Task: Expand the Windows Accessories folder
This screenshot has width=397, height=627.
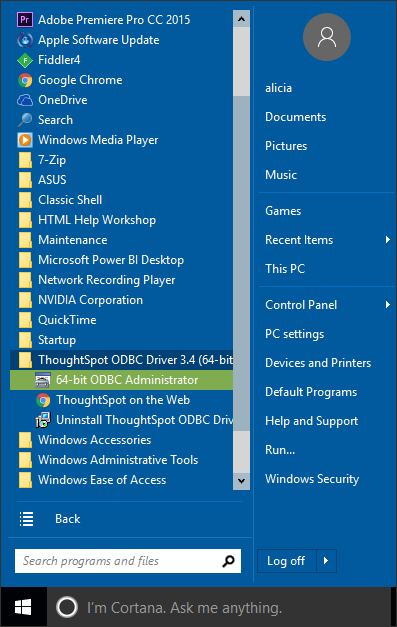Action: point(122,440)
